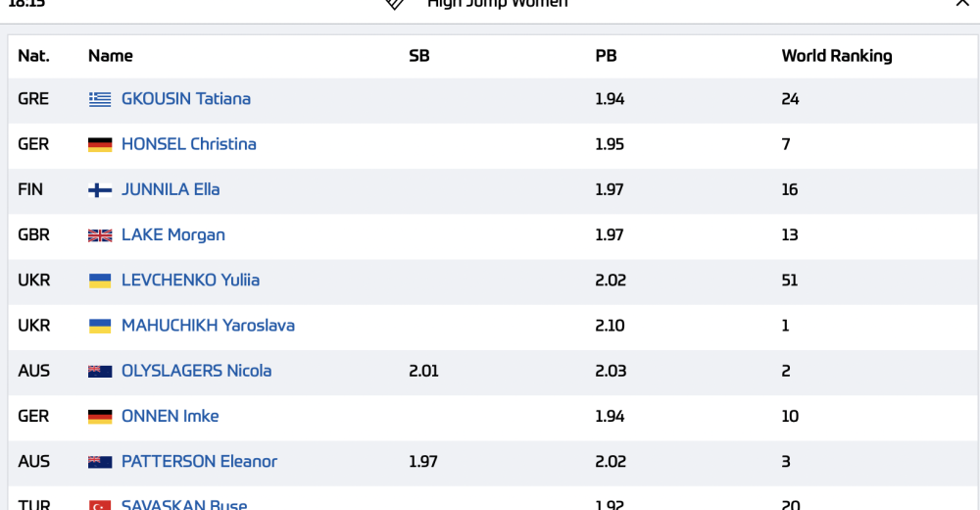Click the Name column header
This screenshot has height=510, width=980.
click(110, 56)
